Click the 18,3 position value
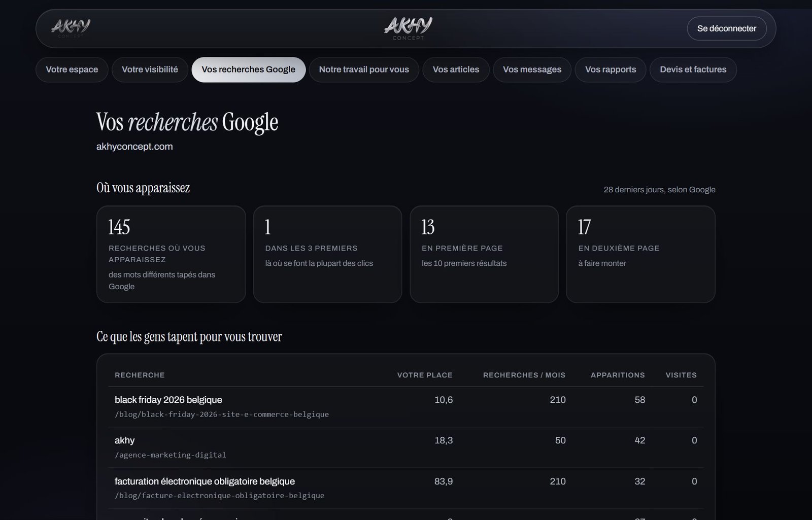Screen dimensions: 812x520 (444, 440)
